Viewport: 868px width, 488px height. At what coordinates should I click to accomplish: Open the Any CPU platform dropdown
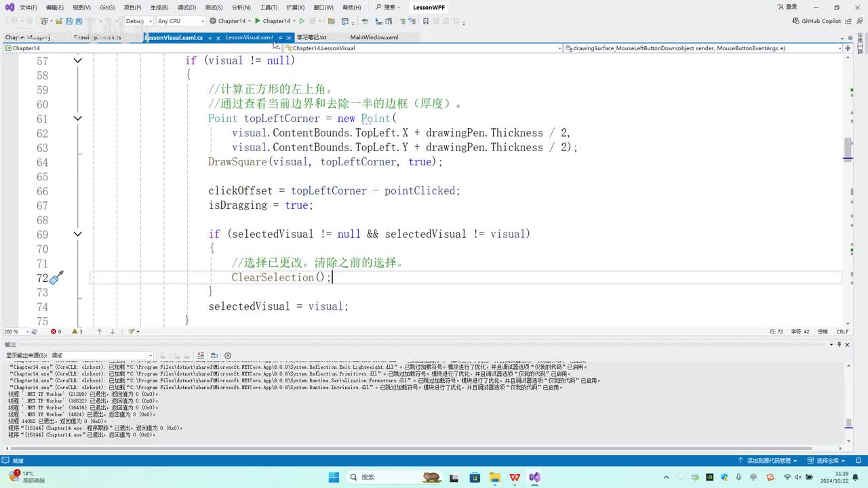(x=180, y=21)
